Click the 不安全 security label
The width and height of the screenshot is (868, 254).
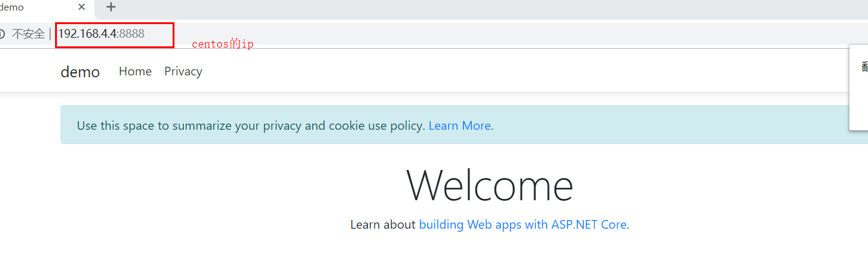tap(28, 34)
